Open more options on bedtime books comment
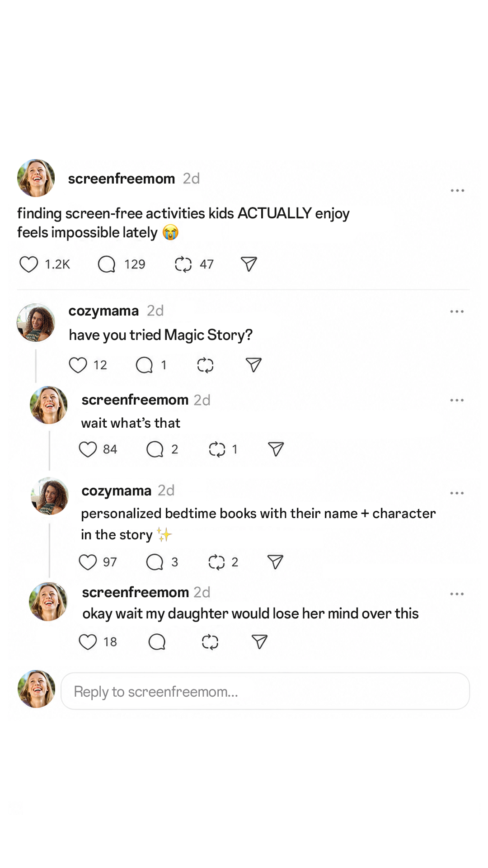Screen dimensions: 488x868 click(x=457, y=493)
